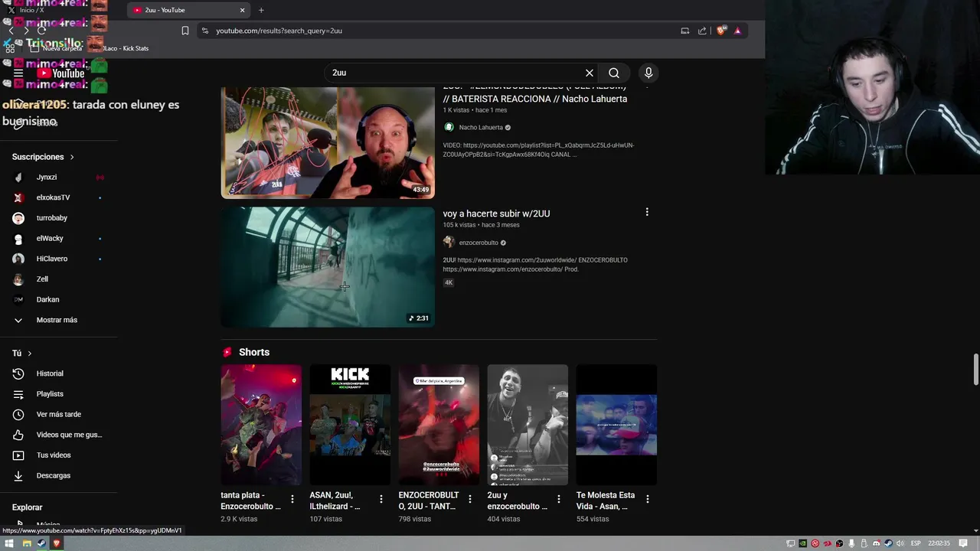Bookmark this page in the address bar

point(185,31)
